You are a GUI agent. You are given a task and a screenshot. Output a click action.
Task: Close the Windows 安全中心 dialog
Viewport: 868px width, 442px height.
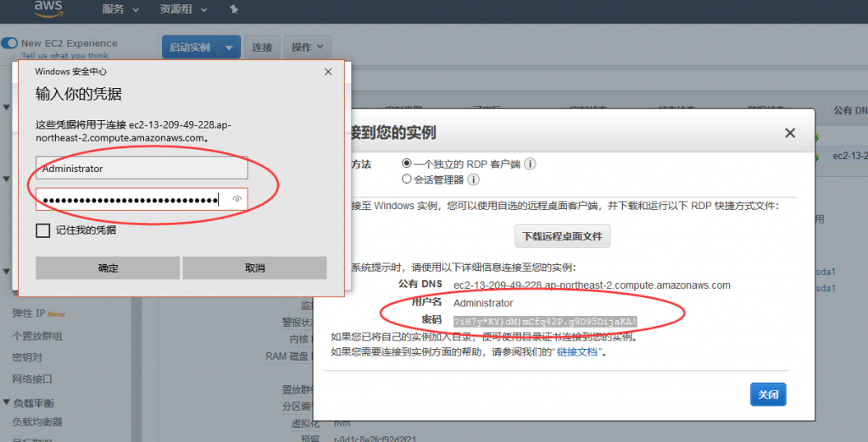328,72
